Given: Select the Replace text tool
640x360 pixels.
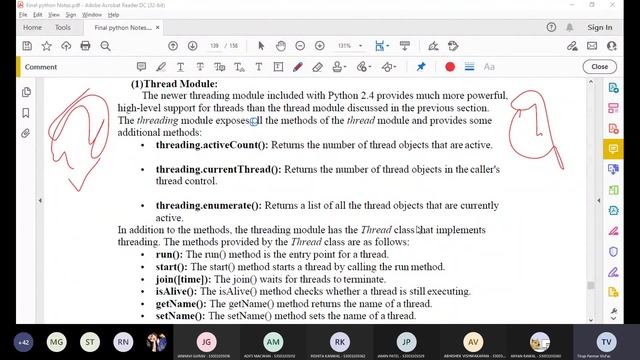Looking at the screenshot, I should click(220, 67).
